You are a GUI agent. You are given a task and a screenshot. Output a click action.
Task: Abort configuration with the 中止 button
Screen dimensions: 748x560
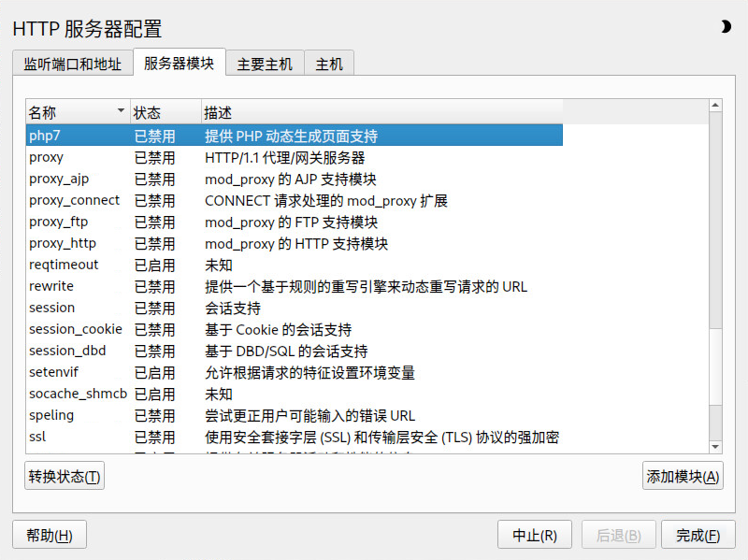pyautogui.click(x=535, y=536)
